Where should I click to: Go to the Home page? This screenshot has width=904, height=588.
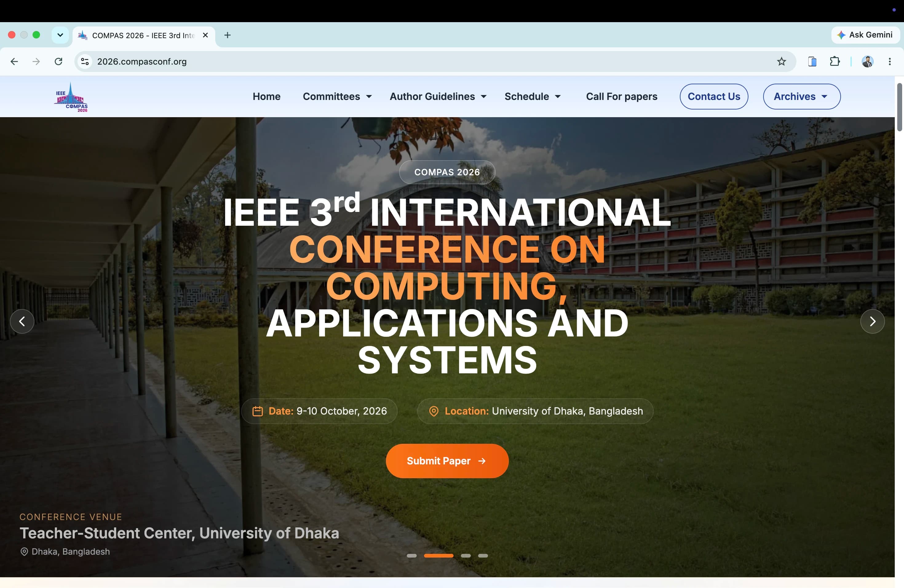pos(266,97)
